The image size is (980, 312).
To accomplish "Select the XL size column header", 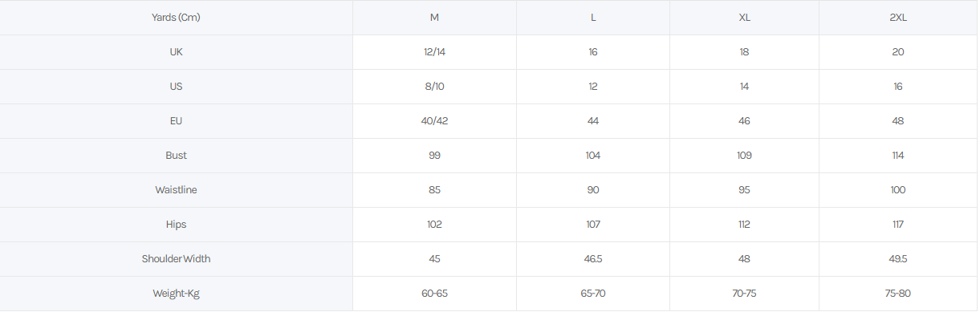I will coord(745,18).
